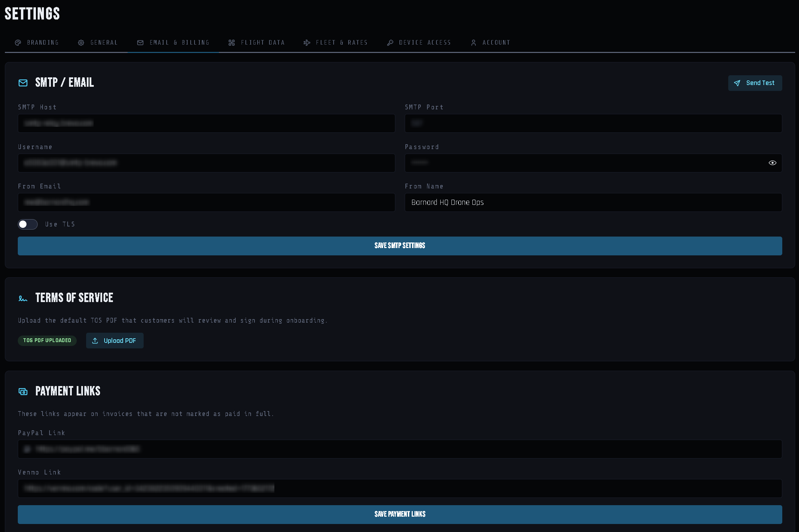
Task: Focus the SMTP Port field
Action: [593, 123]
